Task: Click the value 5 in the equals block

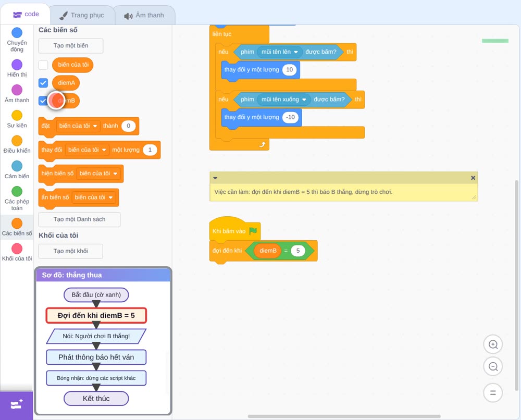Action: point(297,251)
